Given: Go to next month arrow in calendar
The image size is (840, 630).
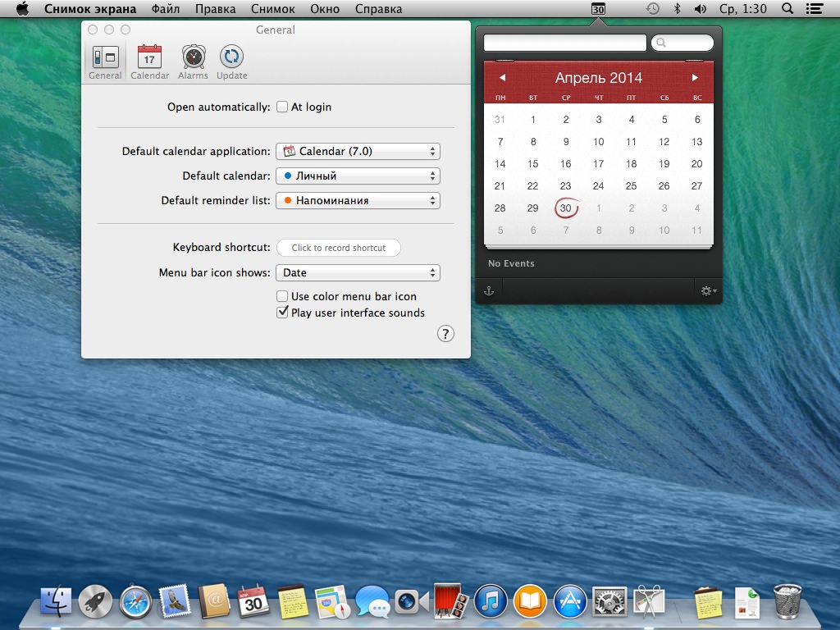Looking at the screenshot, I should [695, 78].
